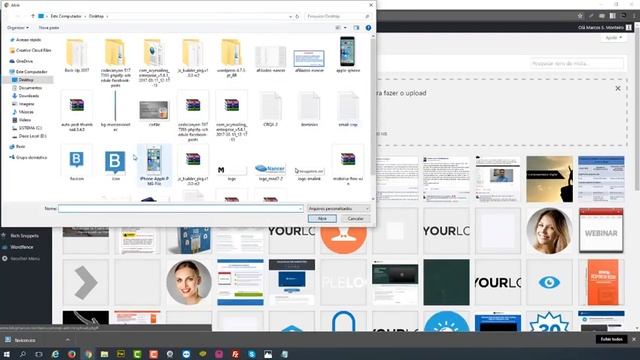Open the Windows Start menu
The image size is (640, 360).
click(7, 354)
